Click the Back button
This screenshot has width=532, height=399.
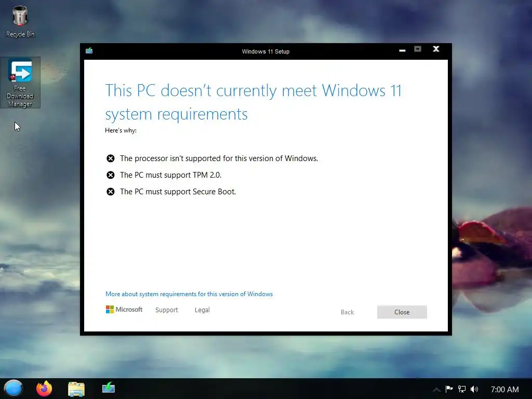[347, 312]
